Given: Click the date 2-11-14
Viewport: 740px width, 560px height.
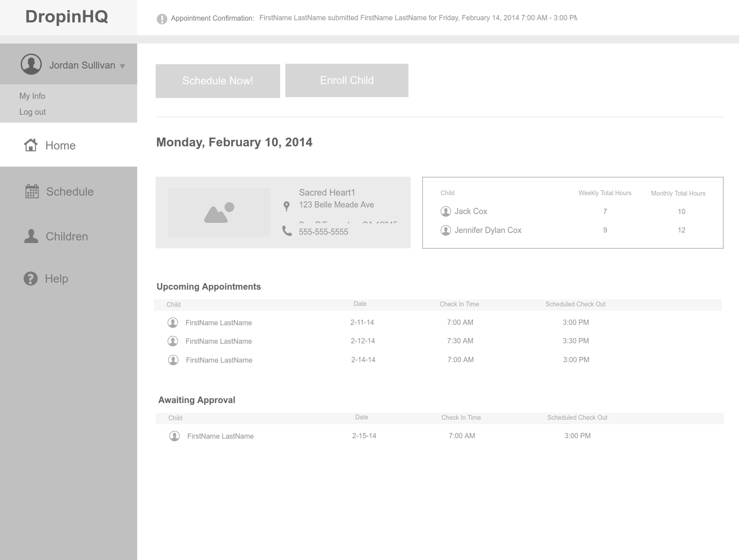Looking at the screenshot, I should pyautogui.click(x=362, y=322).
